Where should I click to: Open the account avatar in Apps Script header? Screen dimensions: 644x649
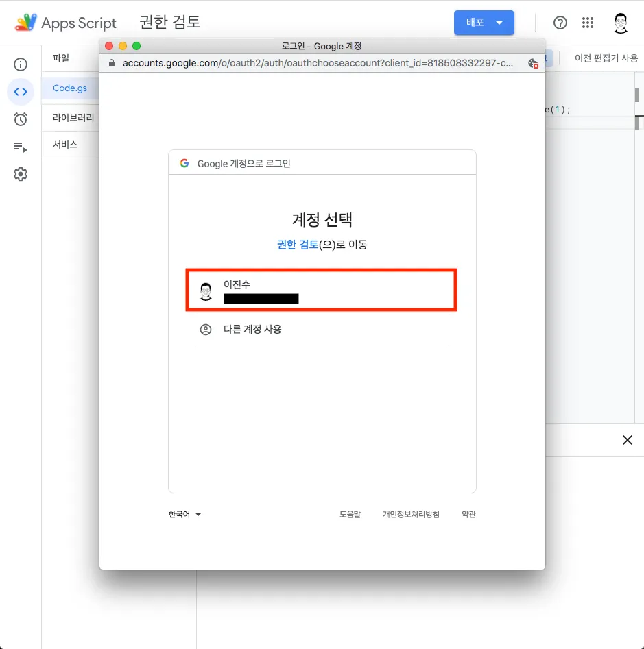point(621,23)
